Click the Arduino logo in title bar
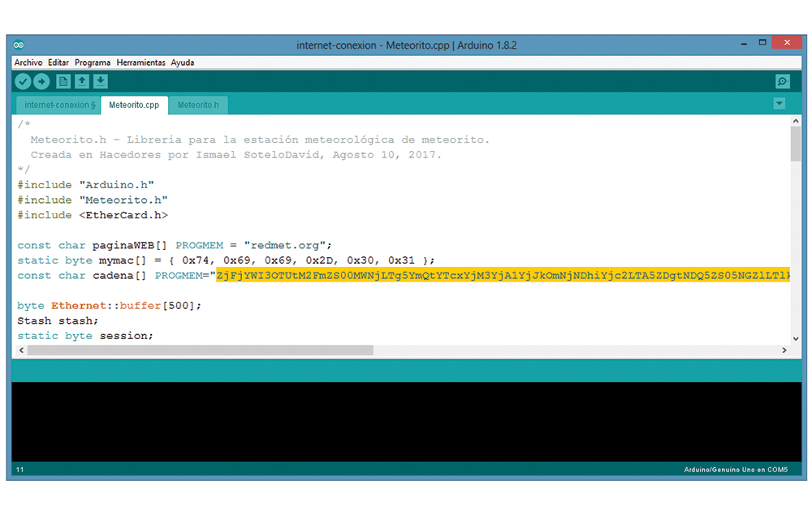 coord(19,45)
